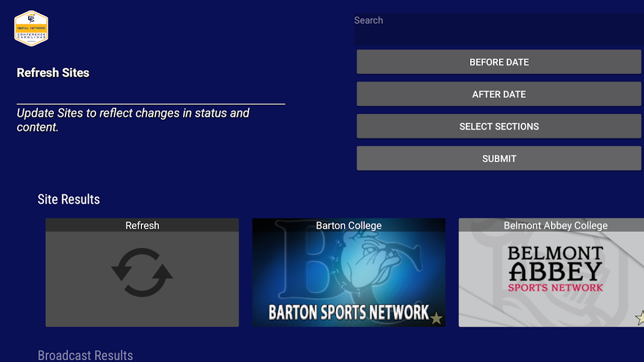
Task: Focus the Search text field
Action: tap(498, 29)
